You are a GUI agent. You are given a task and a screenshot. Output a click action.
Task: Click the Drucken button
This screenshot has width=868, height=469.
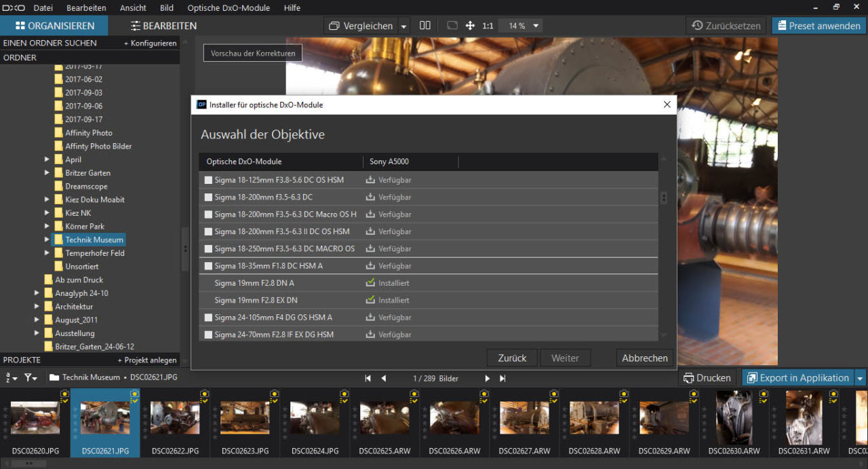(x=708, y=378)
